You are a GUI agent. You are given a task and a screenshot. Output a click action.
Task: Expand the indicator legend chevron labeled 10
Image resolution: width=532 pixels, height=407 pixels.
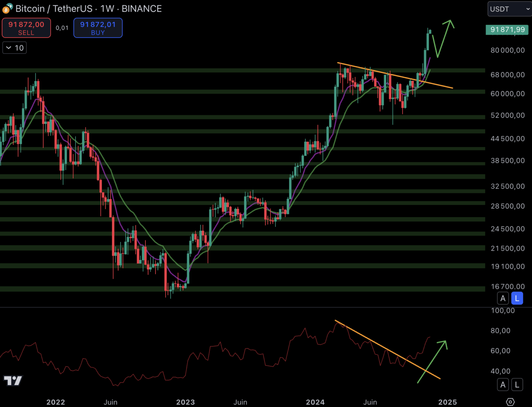coord(15,48)
